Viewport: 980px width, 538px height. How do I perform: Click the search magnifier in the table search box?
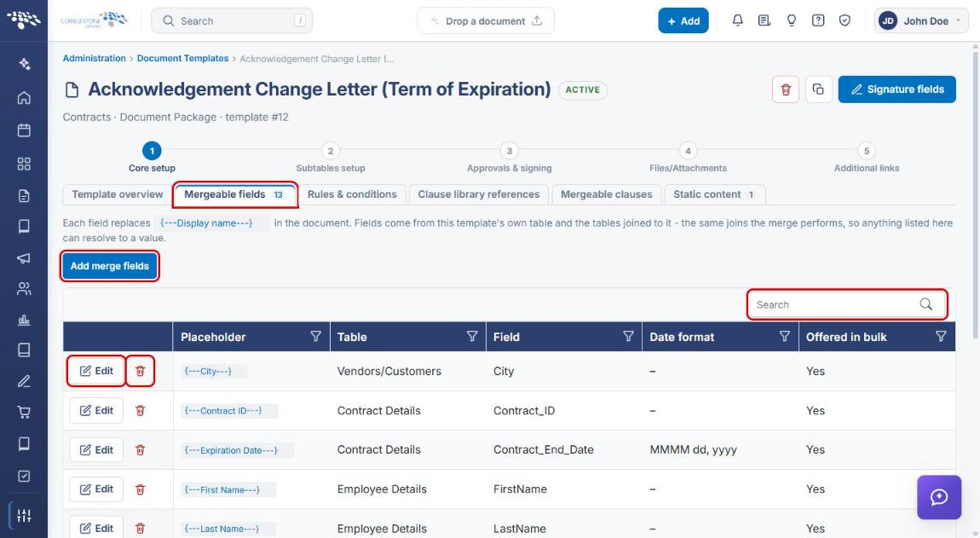tap(925, 304)
